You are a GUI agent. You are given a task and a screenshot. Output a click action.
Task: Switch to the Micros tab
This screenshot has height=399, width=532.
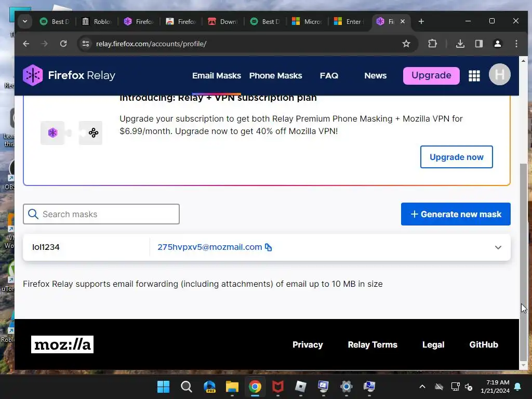click(x=307, y=22)
